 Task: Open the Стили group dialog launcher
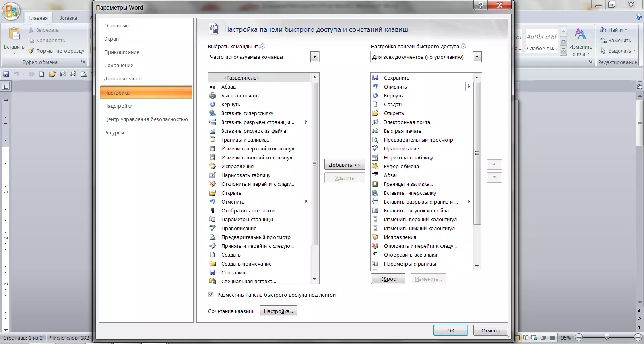591,62
